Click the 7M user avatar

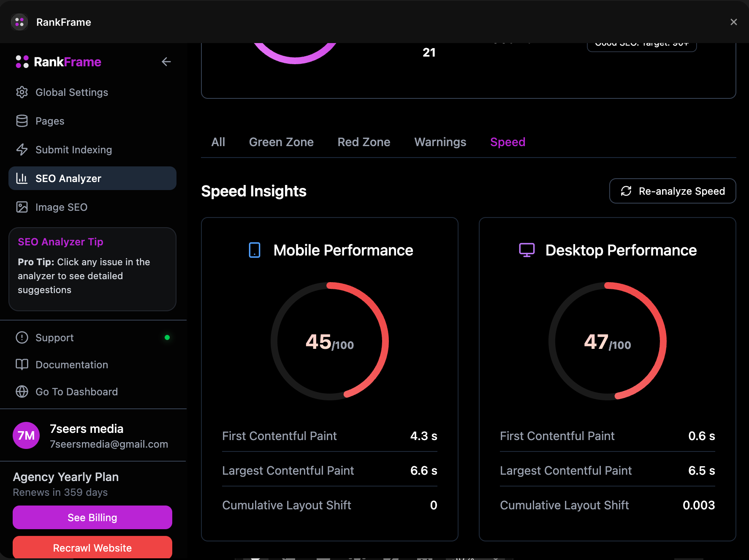click(26, 435)
